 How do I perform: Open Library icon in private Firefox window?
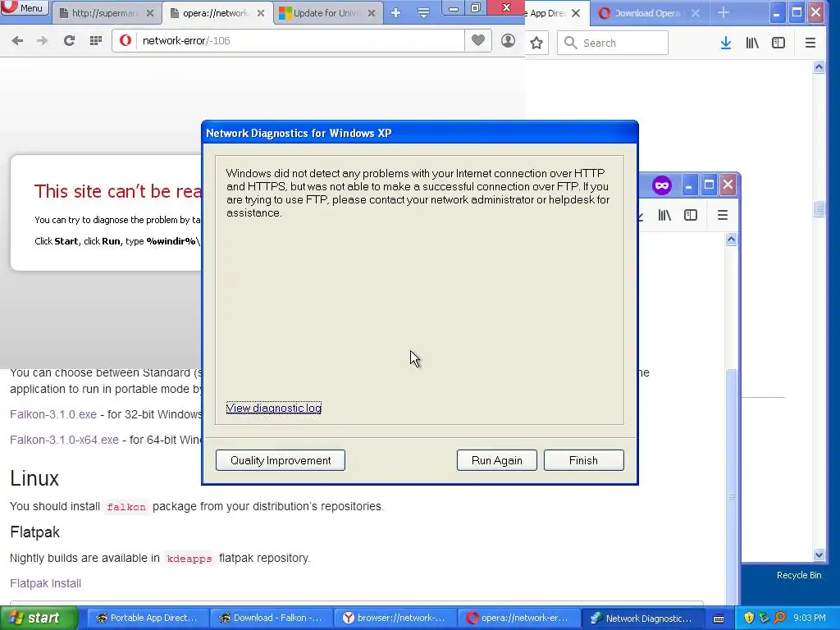[664, 216]
